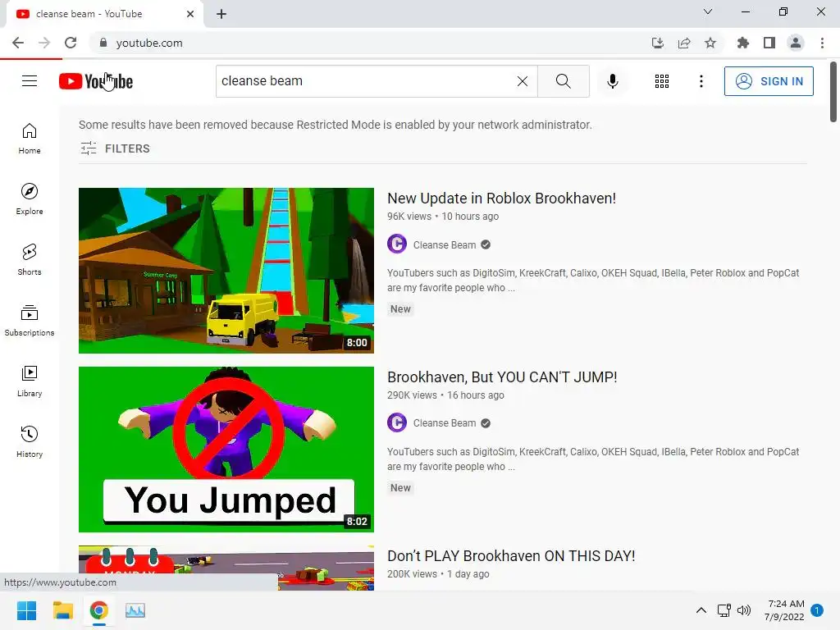Image resolution: width=840 pixels, height=630 pixels.
Task: Click the network tray icon
Action: [x=724, y=610]
